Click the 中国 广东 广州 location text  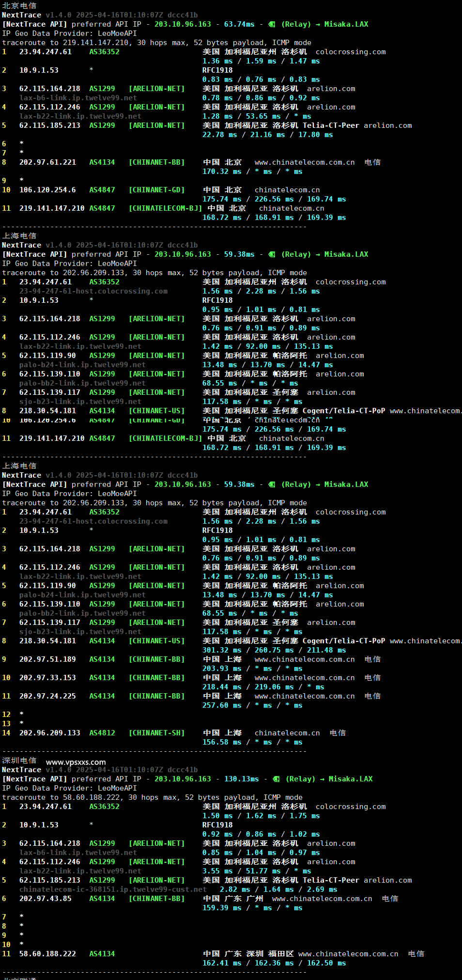(x=233, y=899)
